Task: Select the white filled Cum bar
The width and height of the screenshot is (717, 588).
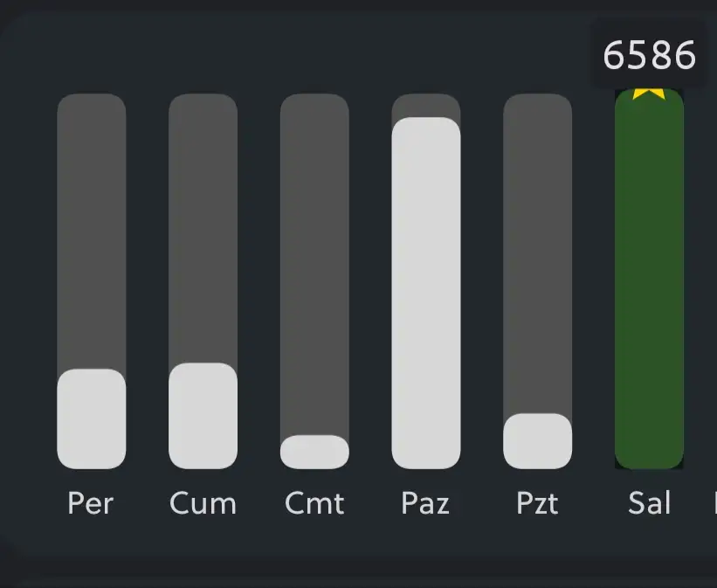Action: (x=203, y=416)
